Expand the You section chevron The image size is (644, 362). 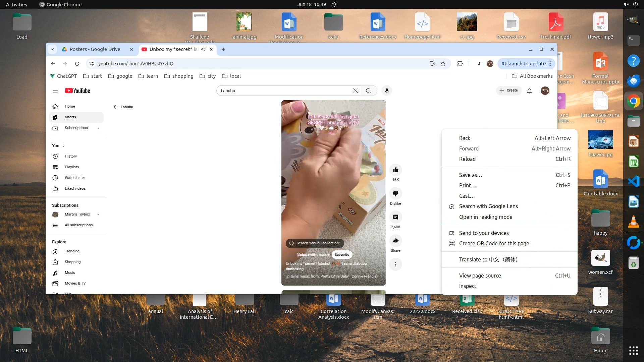click(63, 145)
